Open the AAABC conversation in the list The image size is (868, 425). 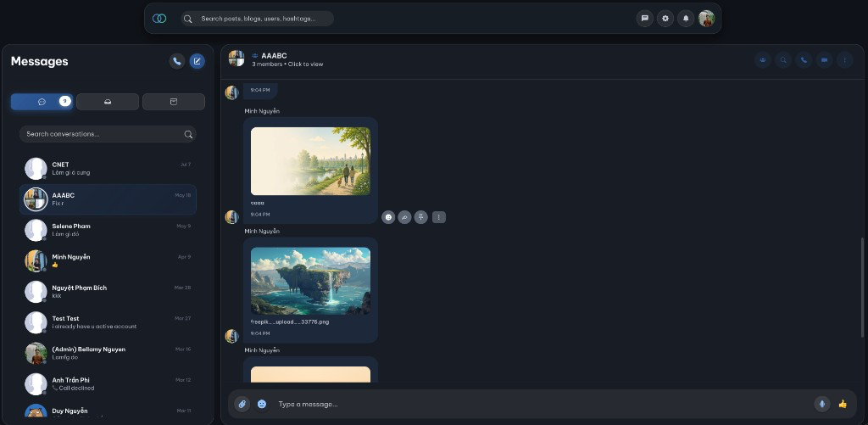coord(108,199)
